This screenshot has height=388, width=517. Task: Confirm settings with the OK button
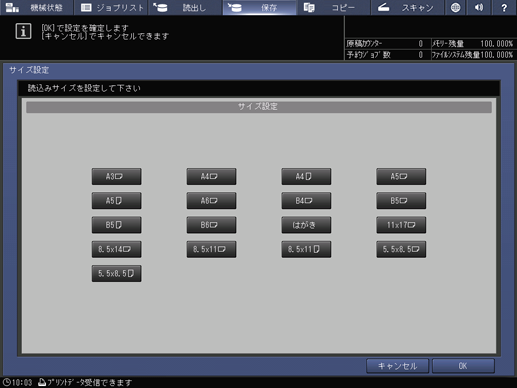click(463, 366)
